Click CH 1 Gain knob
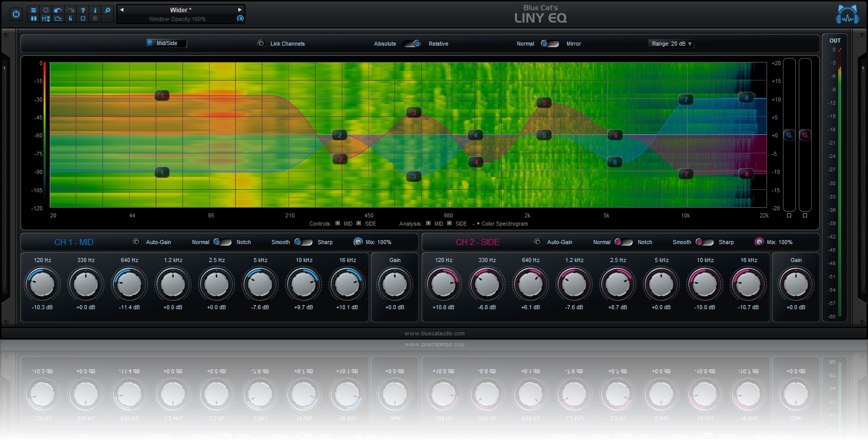Viewport: 868px width, 441px height. pos(395,284)
